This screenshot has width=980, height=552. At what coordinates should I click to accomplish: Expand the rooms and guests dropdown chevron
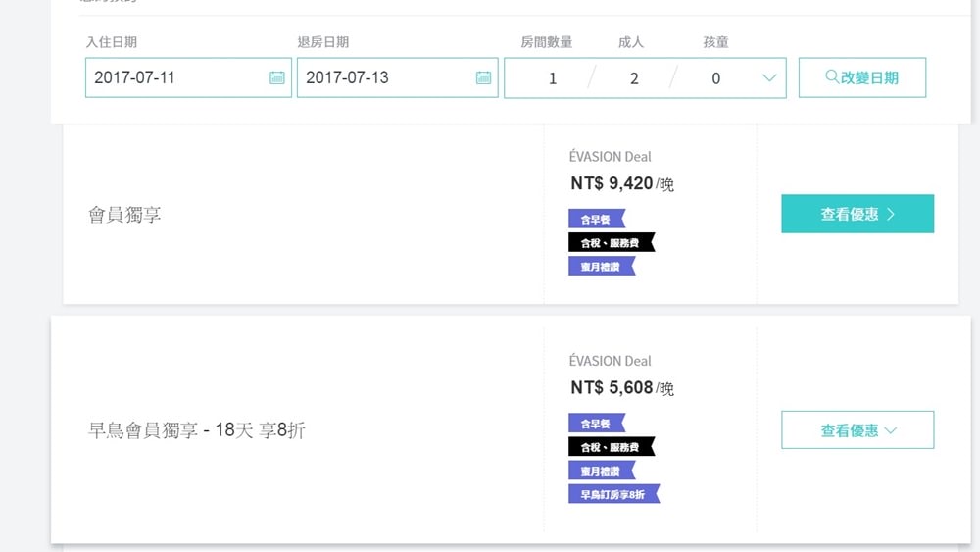[x=768, y=78]
